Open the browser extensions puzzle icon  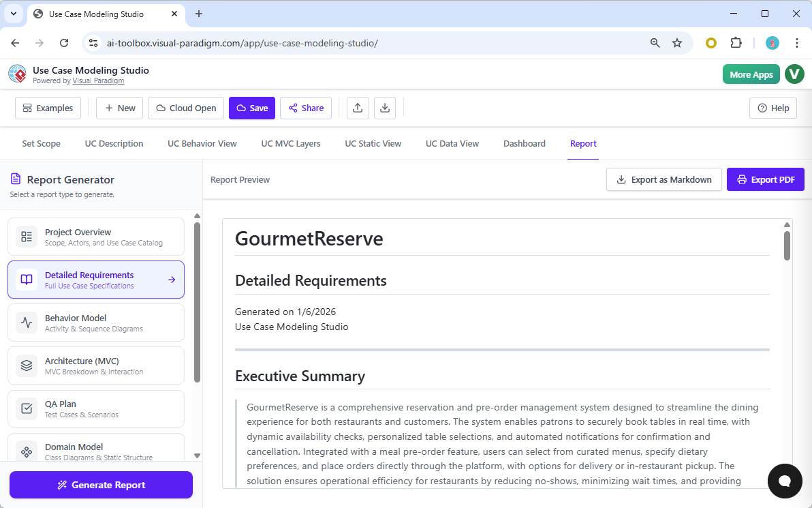pyautogui.click(x=736, y=43)
